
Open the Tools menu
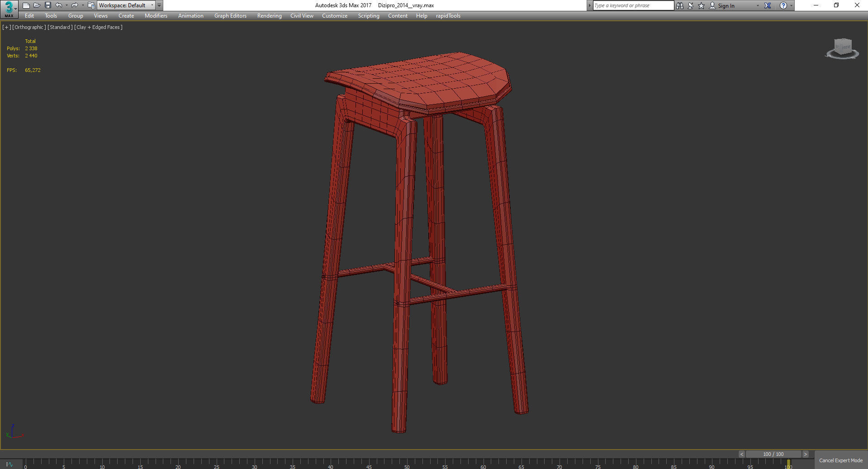51,16
